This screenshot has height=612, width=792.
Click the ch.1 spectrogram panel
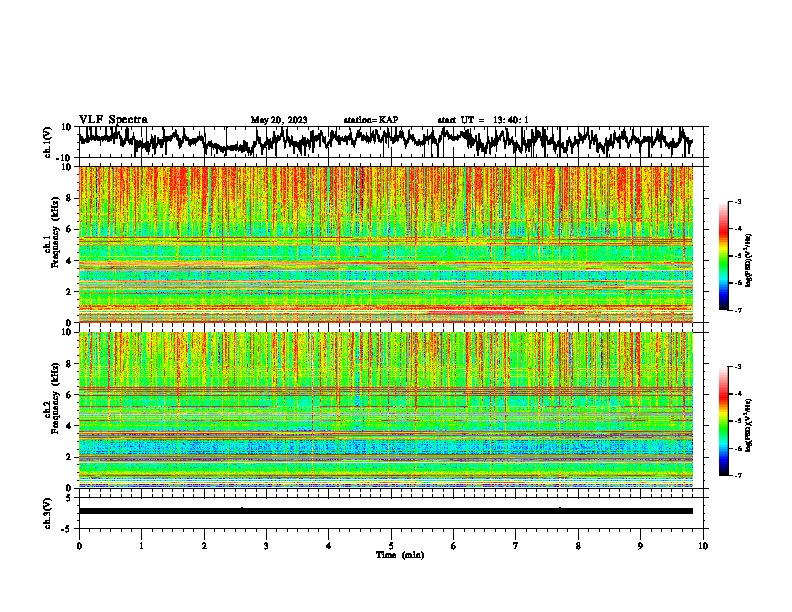point(386,244)
